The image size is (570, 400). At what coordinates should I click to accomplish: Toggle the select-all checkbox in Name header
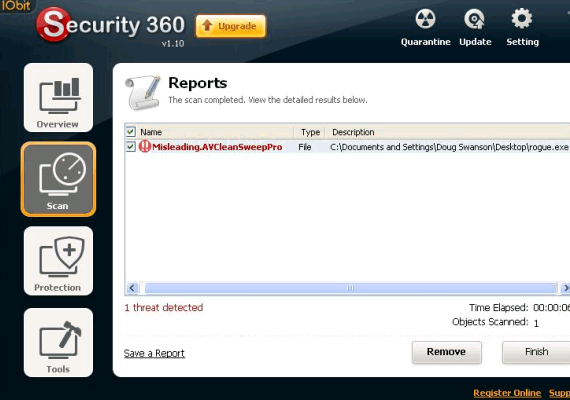click(131, 132)
